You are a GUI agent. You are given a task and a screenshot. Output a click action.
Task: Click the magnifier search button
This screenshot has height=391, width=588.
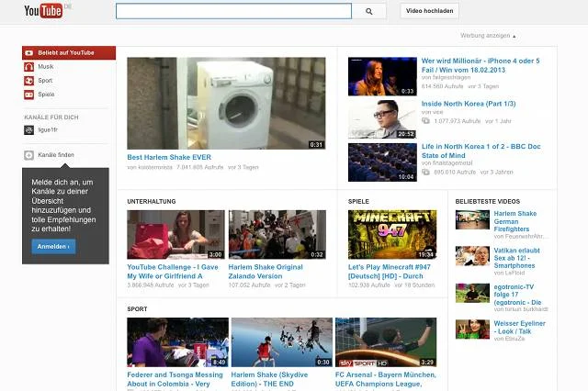(x=369, y=11)
